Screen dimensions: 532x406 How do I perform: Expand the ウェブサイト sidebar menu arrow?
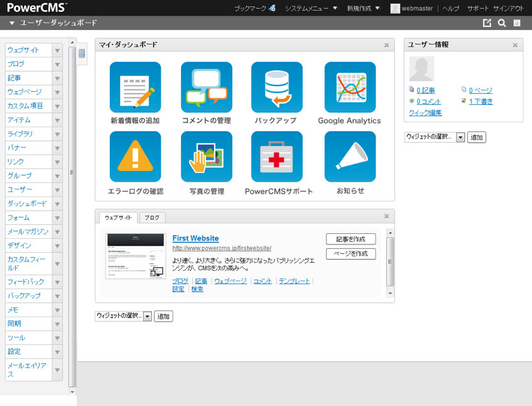[x=57, y=50]
